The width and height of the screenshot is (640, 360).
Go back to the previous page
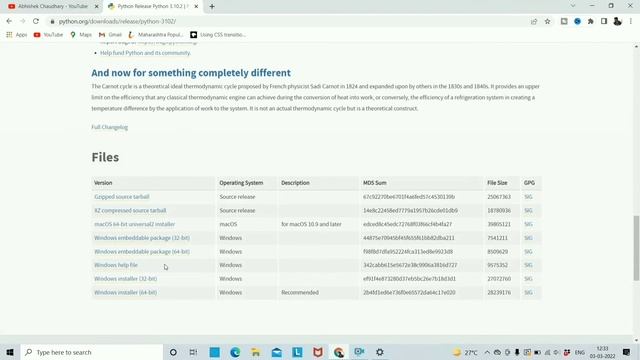pos(9,21)
